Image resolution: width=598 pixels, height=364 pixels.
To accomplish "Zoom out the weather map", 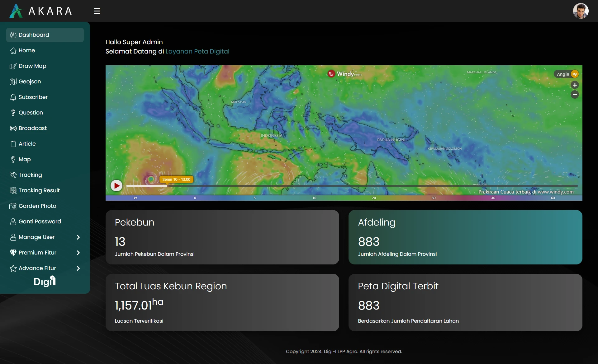I will tap(575, 94).
